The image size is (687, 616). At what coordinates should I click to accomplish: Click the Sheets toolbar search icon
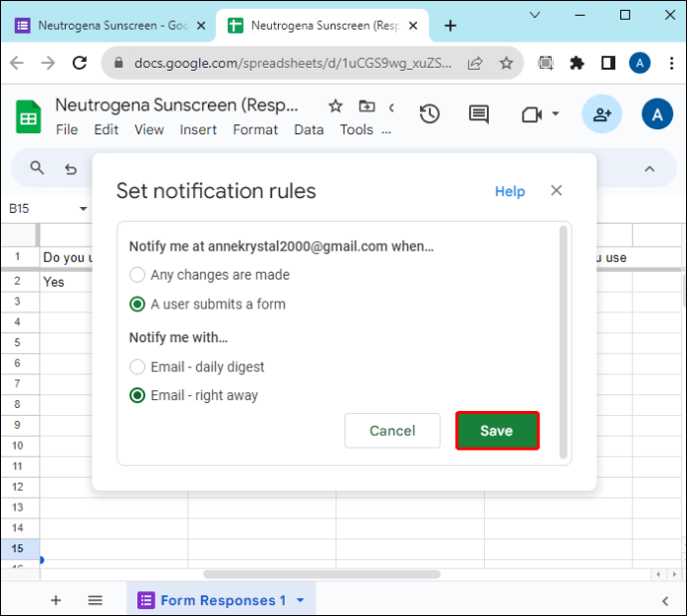(x=37, y=167)
